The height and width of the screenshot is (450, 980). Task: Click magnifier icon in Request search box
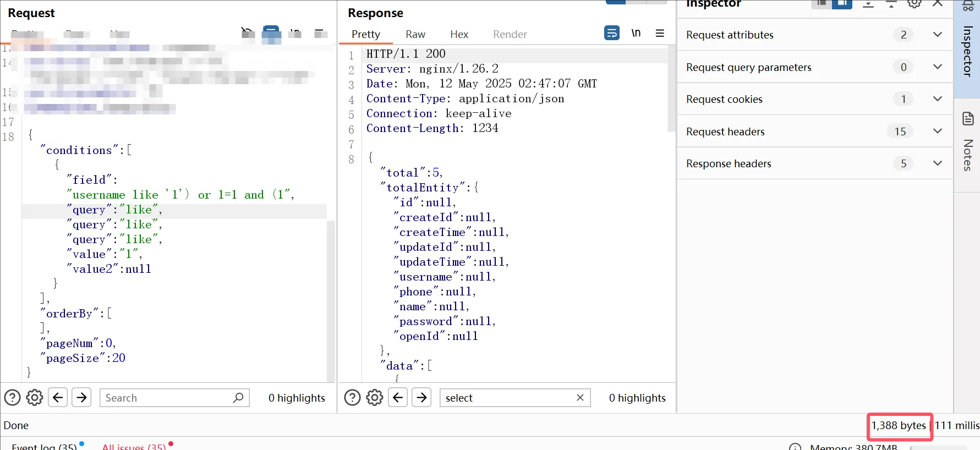coord(238,397)
